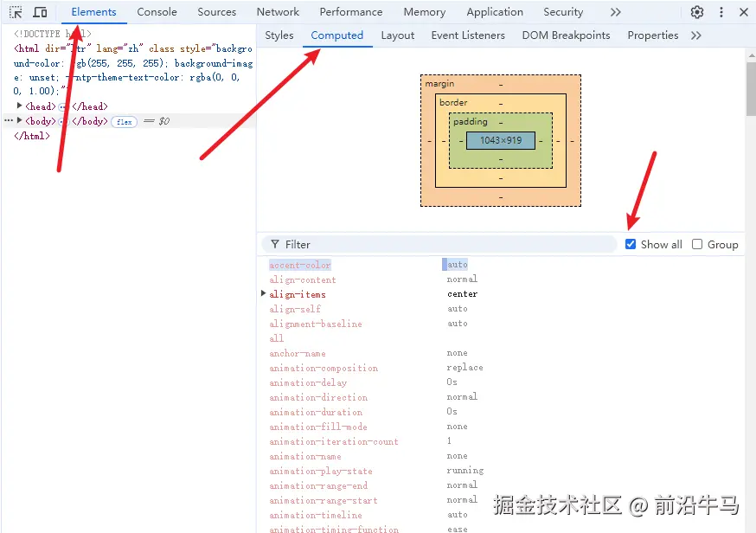Viewport: 756px width, 533px height.
Task: Click the 'all' property row
Action: pos(276,338)
